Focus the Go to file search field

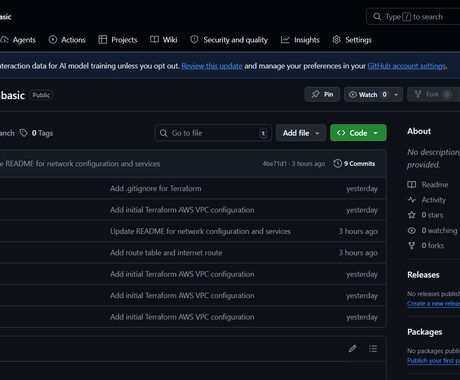(213, 133)
